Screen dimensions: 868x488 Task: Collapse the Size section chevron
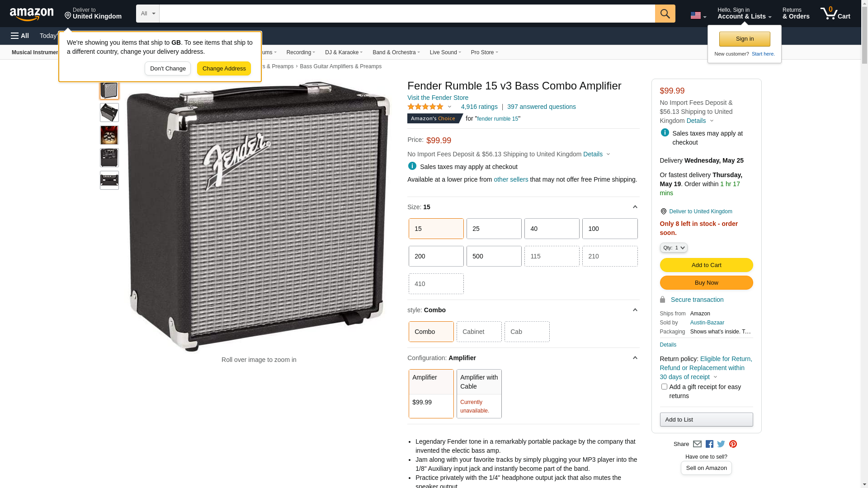635,207
